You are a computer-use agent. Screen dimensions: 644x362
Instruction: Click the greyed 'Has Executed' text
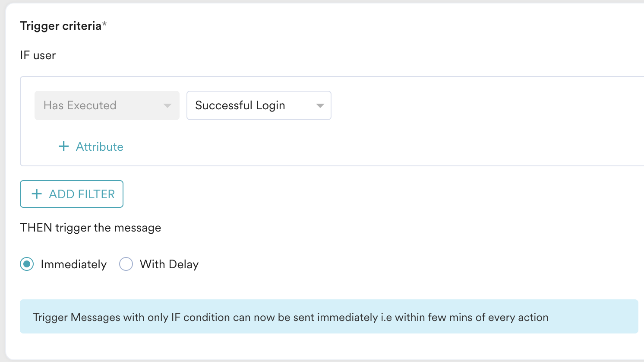(80, 105)
